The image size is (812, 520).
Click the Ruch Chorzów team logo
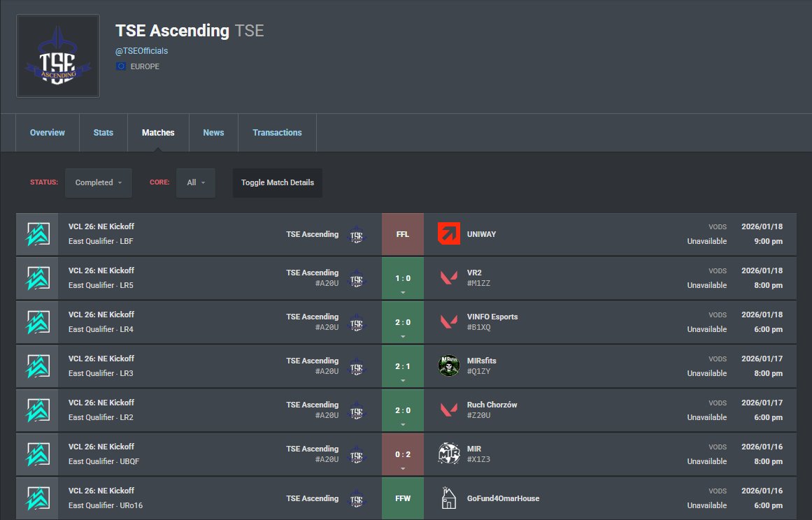pyautogui.click(x=448, y=410)
